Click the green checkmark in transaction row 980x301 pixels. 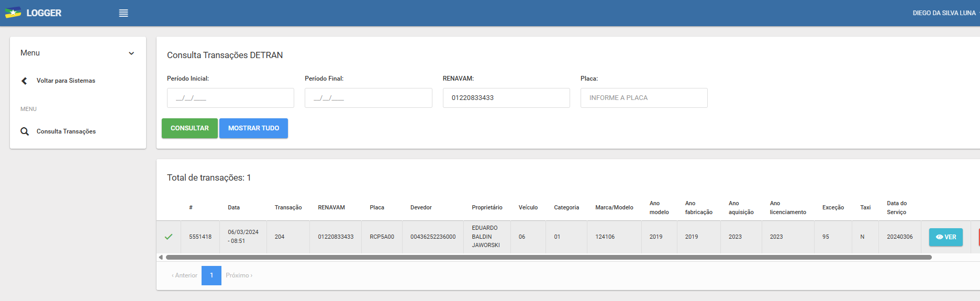(x=169, y=237)
